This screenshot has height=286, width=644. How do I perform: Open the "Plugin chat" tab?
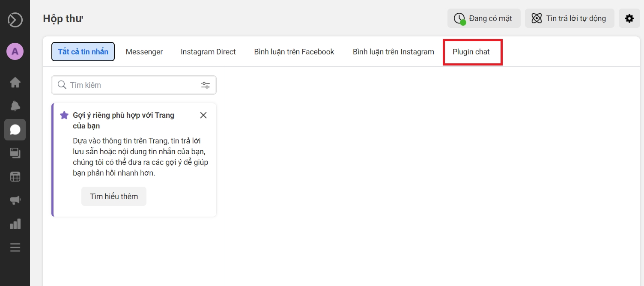471,52
